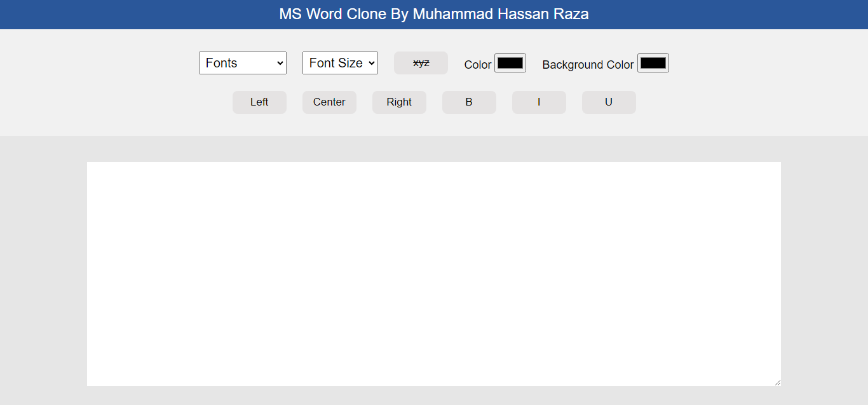868x405 pixels.
Task: Align text left with the Left button
Action: coord(259,102)
